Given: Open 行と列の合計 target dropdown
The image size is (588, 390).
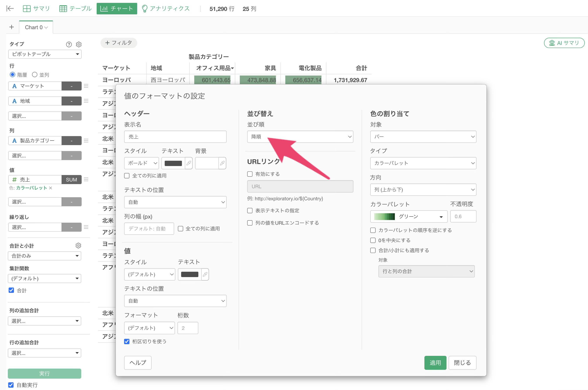Looking at the screenshot, I should pos(426,271).
